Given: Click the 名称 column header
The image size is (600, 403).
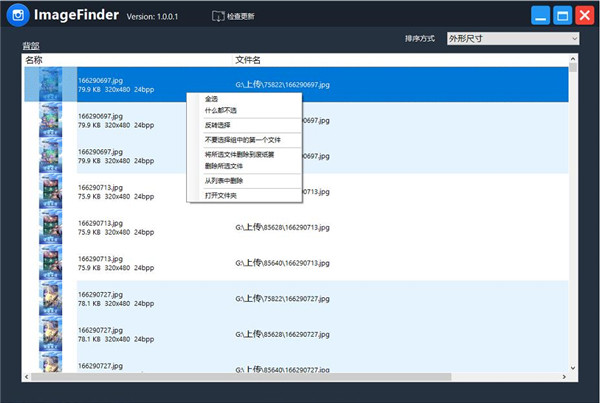Looking at the screenshot, I should (34, 60).
